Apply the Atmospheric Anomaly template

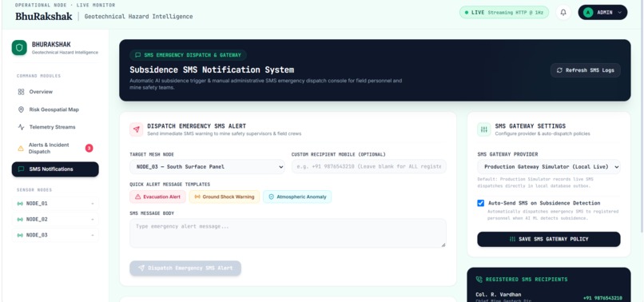pyautogui.click(x=297, y=197)
